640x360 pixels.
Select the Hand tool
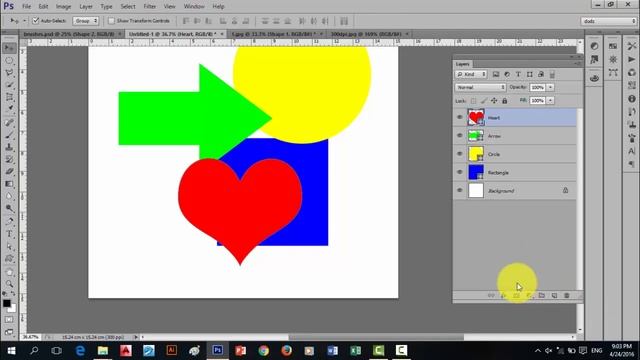pyautogui.click(x=9, y=272)
